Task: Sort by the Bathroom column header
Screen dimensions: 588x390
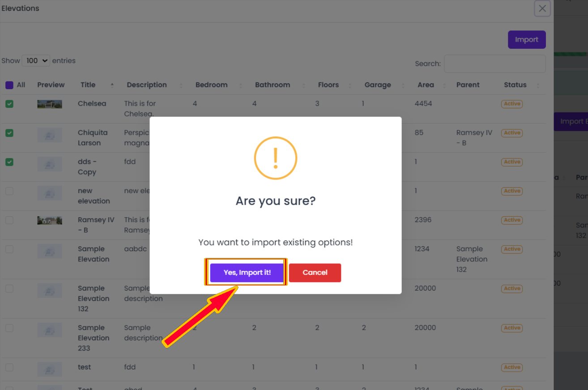Action: pyautogui.click(x=273, y=85)
